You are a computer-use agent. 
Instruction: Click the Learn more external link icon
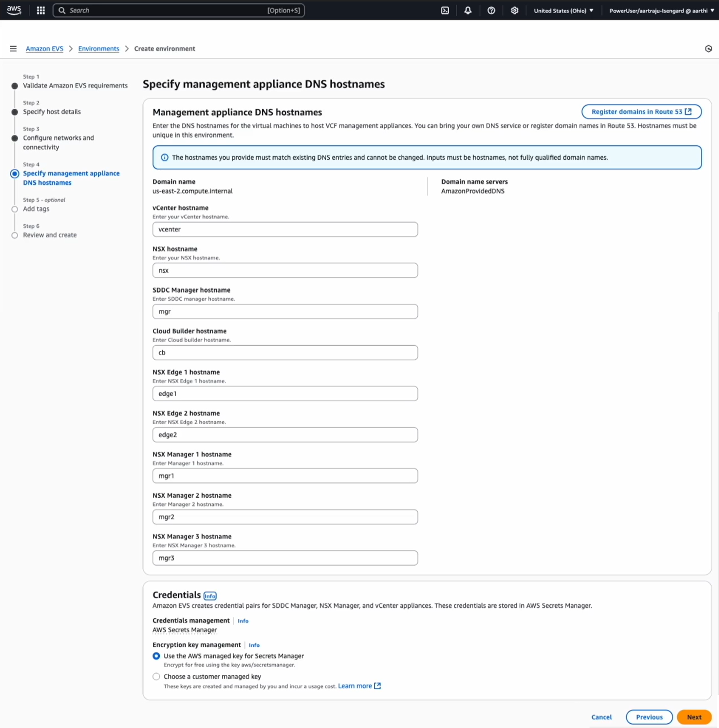(377, 686)
